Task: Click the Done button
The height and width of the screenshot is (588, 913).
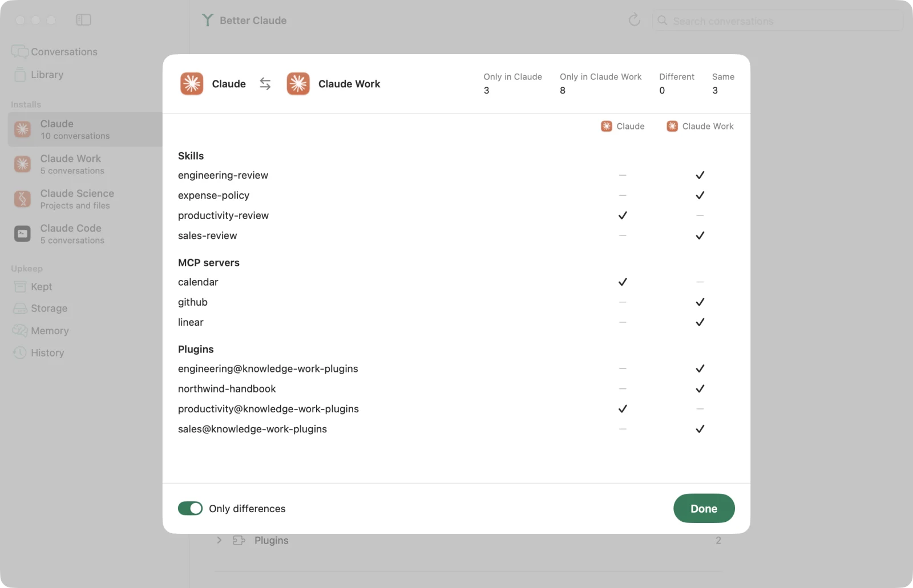Action: 704,508
